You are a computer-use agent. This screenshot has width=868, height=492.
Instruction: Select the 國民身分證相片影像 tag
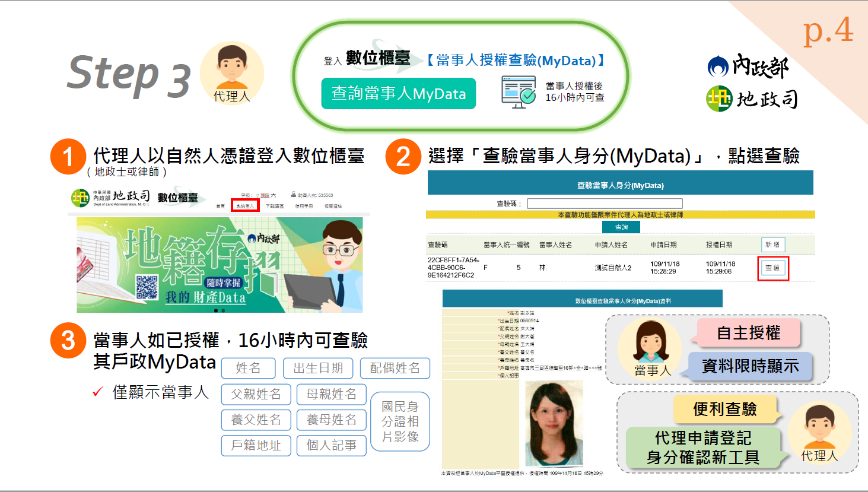pyautogui.click(x=400, y=421)
